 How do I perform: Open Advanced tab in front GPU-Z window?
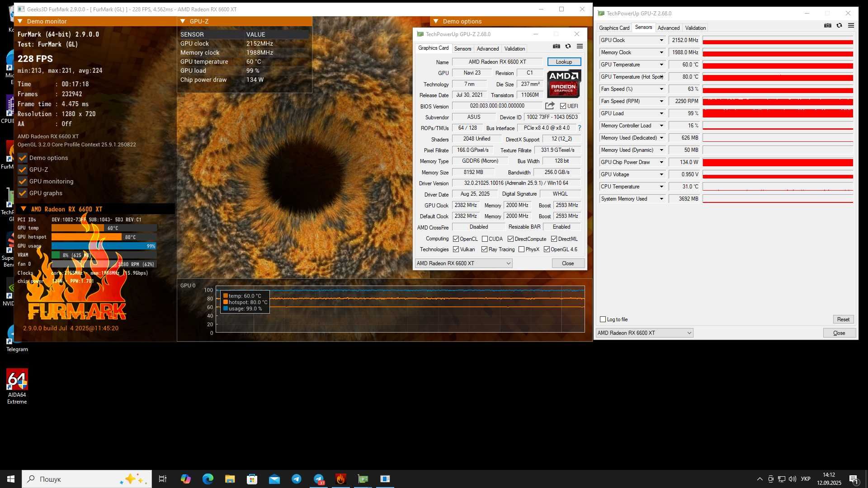coord(488,49)
